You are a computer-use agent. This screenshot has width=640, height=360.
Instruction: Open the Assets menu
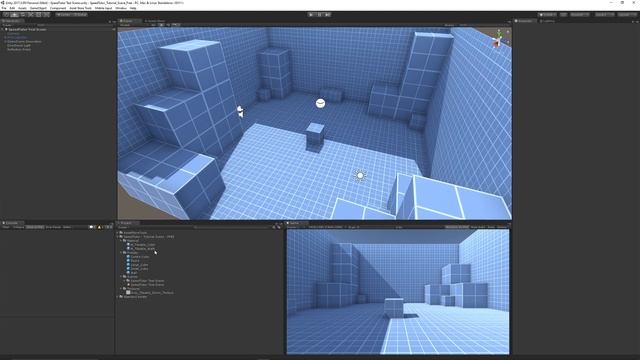pos(22,8)
